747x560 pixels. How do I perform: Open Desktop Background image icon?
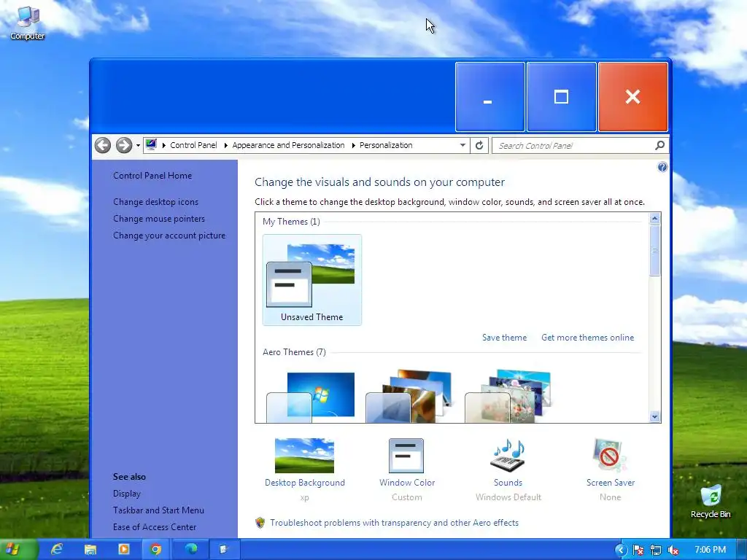point(304,456)
